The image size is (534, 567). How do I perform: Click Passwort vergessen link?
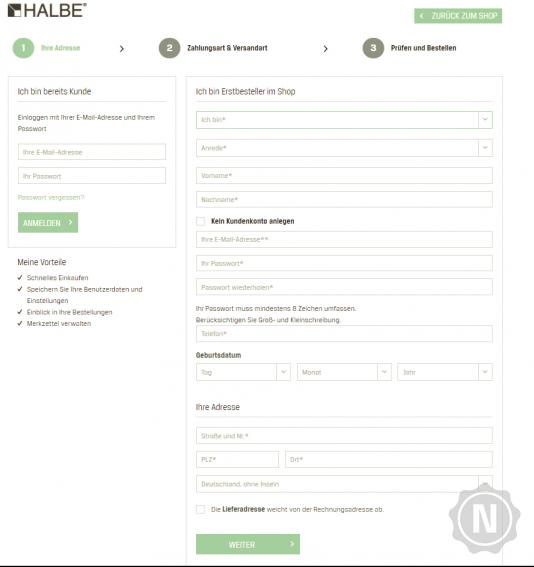[51, 197]
